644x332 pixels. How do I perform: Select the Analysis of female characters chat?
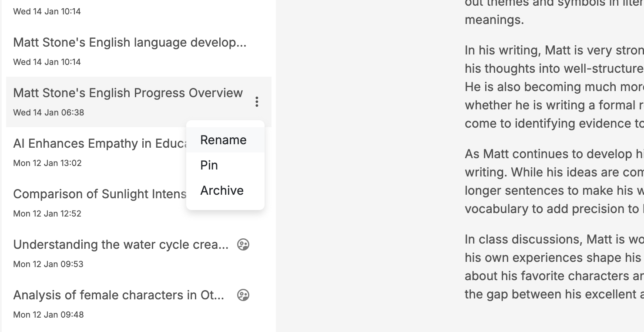pos(118,295)
